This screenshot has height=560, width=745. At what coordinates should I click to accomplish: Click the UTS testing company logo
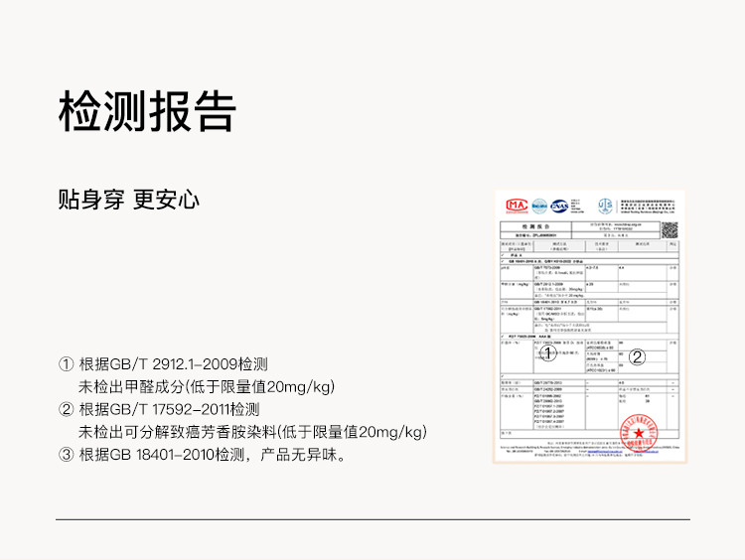pyautogui.click(x=605, y=206)
